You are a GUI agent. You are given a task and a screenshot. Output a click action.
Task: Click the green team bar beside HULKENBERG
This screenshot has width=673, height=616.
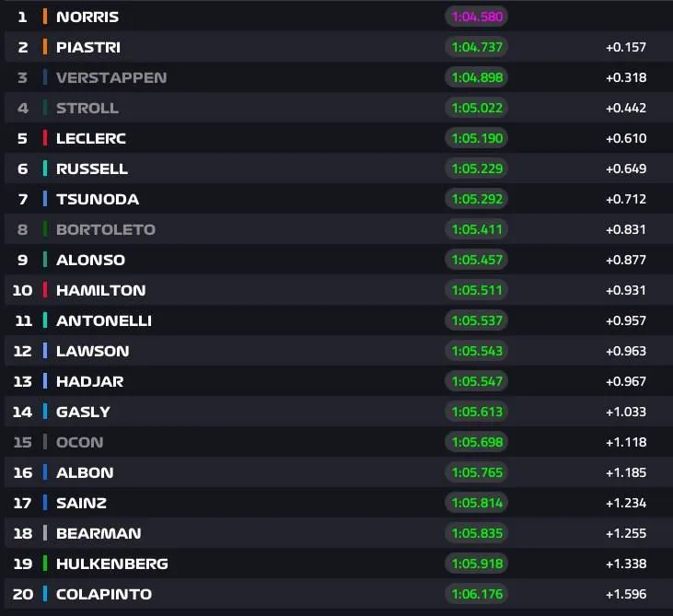44,564
